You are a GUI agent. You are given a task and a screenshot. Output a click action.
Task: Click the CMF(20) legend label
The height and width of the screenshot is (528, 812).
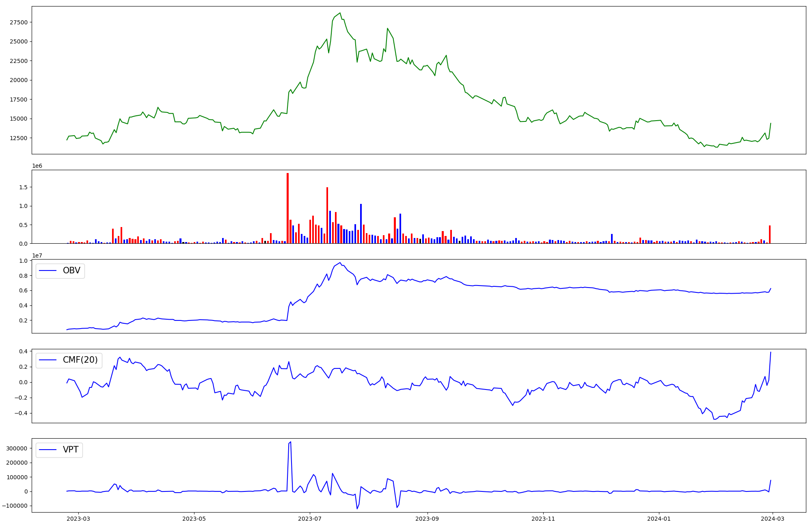(80, 360)
